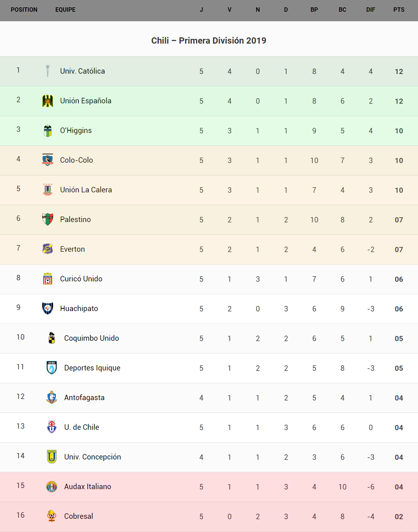The height and width of the screenshot is (532, 418).
Task: Click the Everton team emblem
Action: (x=48, y=249)
